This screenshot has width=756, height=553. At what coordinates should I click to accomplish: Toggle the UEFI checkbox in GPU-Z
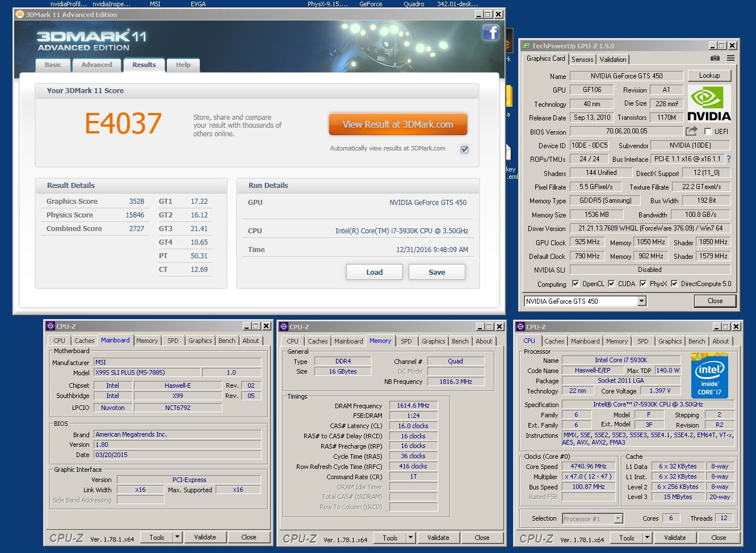707,131
